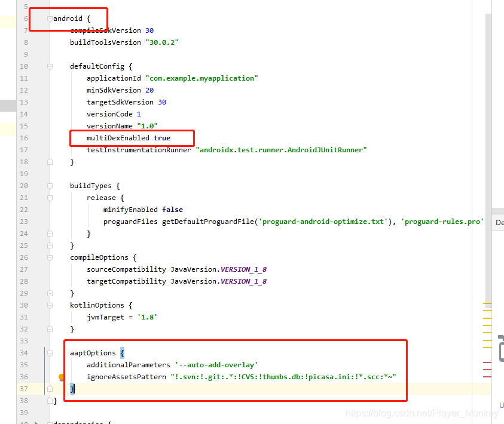Viewport: 504px width, 424px height.
Task: Click targetSdkVersion value 30
Action: 162,102
